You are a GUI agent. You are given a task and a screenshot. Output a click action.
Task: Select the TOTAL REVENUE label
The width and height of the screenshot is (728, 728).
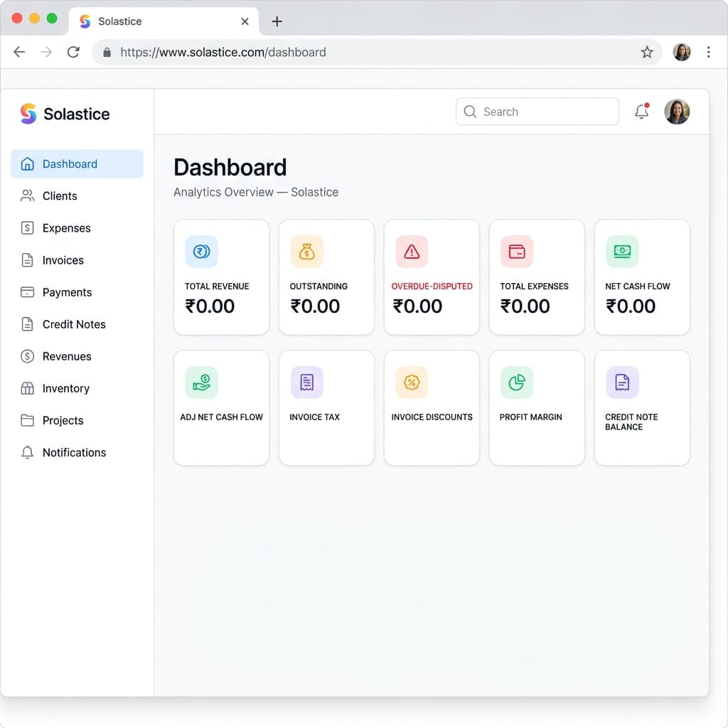click(x=217, y=286)
